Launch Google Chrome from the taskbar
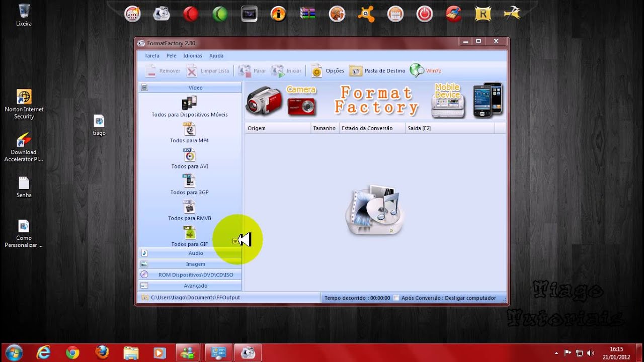The height and width of the screenshot is (362, 644). pyautogui.click(x=72, y=353)
